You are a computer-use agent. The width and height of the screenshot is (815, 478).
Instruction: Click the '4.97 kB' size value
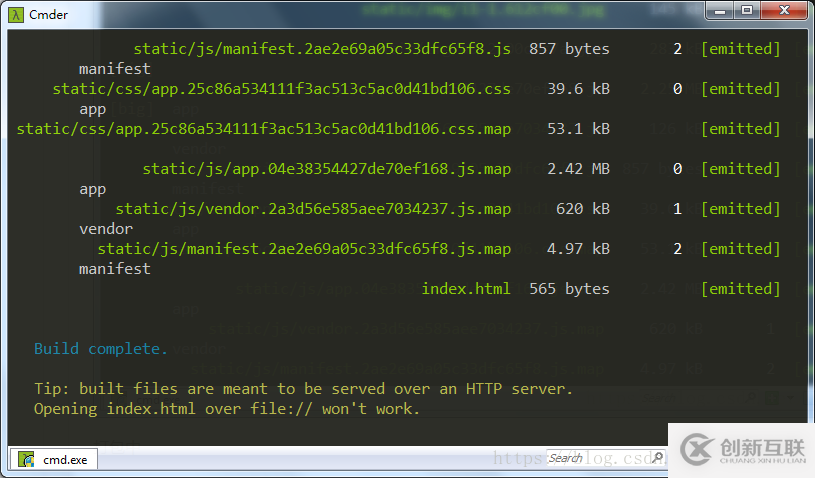pos(578,249)
